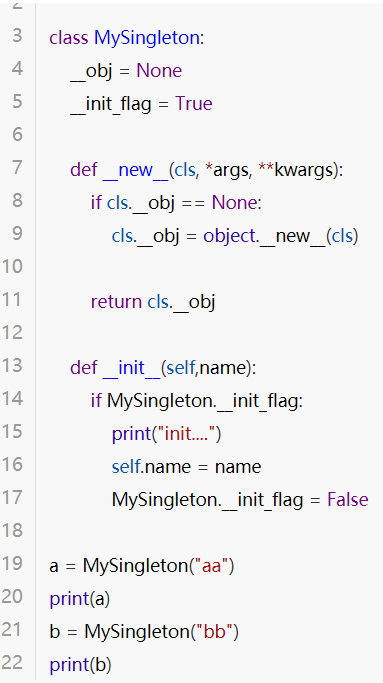Click the return keyword on line 11
The image size is (383, 683).
116,301
